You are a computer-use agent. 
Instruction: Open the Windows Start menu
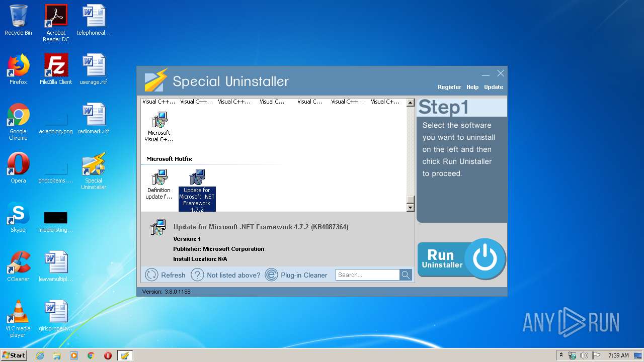click(14, 355)
